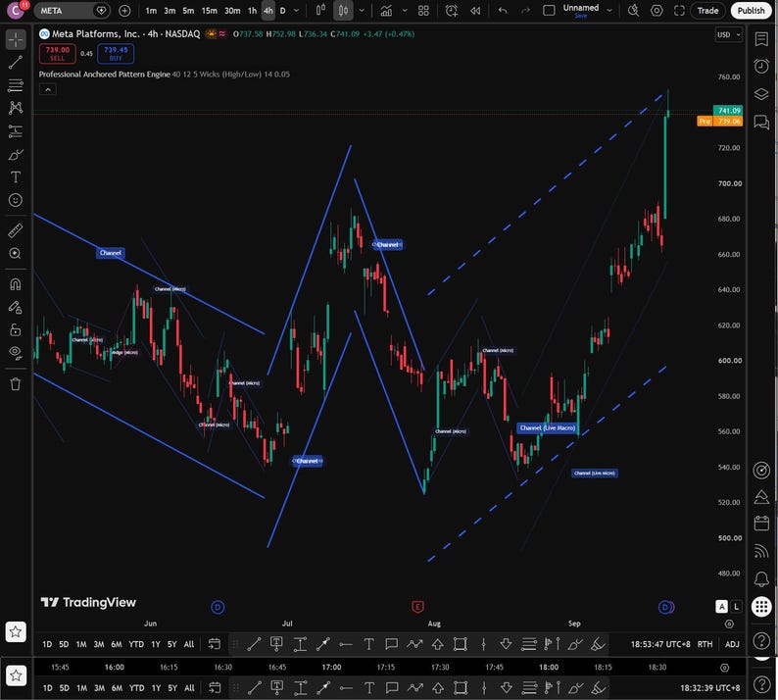
Task: Click the 739.00 SELL button
Action: (58, 54)
